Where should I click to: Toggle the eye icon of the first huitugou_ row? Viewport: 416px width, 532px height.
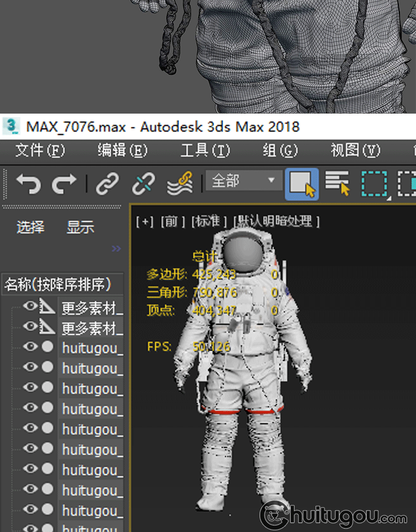[x=30, y=346]
